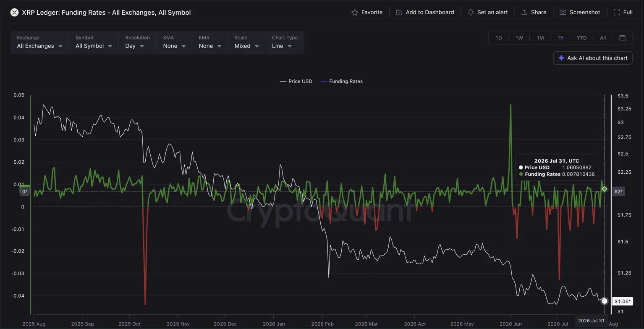The height and width of the screenshot is (329, 644).
Task: Click the 2026 May x-axis label
Action: [x=462, y=324]
